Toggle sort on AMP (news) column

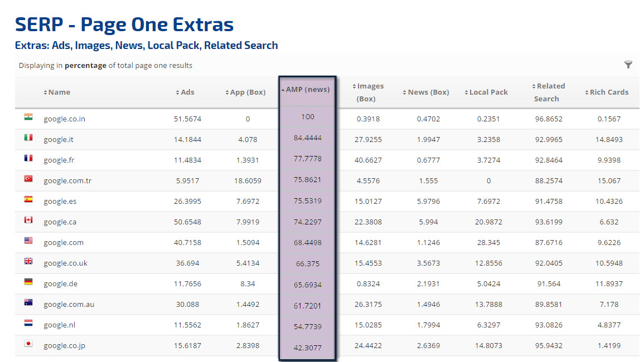(x=308, y=90)
